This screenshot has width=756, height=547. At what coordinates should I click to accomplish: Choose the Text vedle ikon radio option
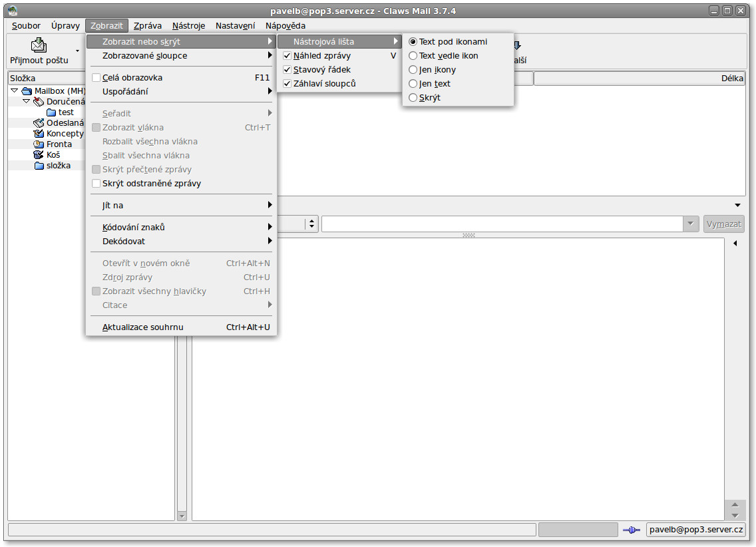click(413, 56)
